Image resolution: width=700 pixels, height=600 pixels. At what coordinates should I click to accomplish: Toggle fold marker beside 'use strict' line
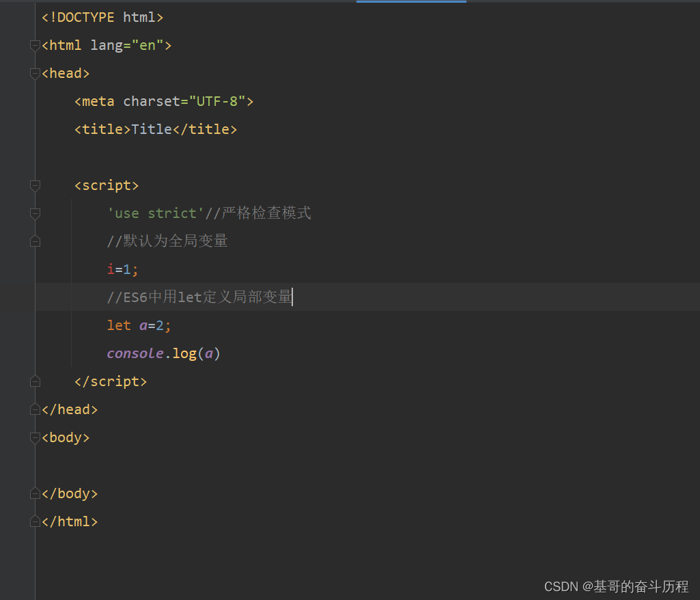click(x=35, y=214)
